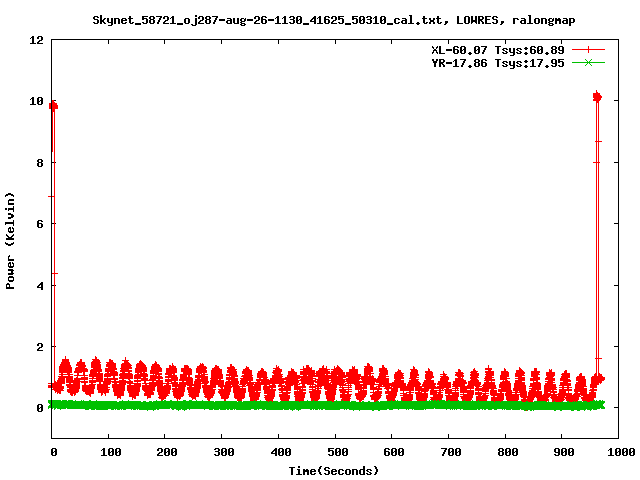Click x-axis tick label 900
The image size is (640, 480).
click(564, 452)
